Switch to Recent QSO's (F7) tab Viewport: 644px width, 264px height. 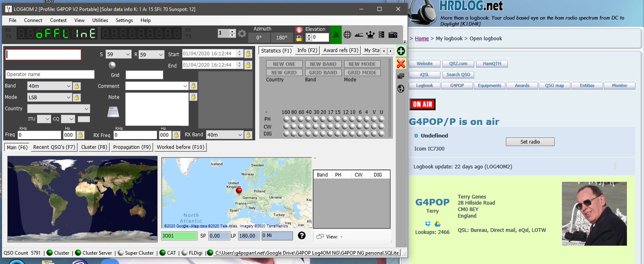[x=54, y=147]
